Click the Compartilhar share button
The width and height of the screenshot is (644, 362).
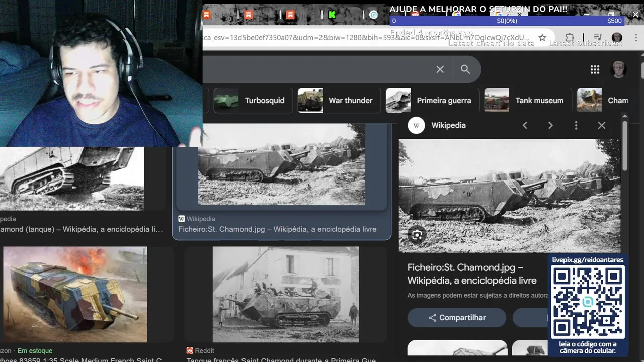457,318
